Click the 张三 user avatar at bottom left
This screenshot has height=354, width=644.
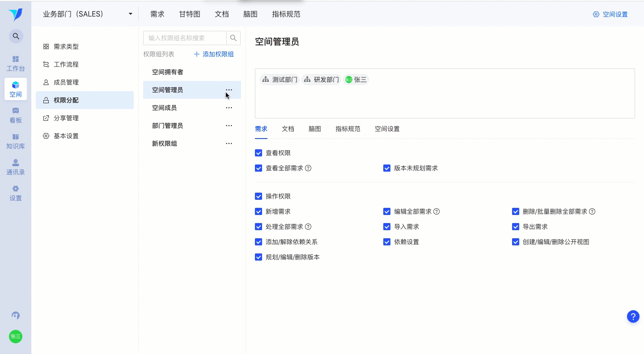16,337
